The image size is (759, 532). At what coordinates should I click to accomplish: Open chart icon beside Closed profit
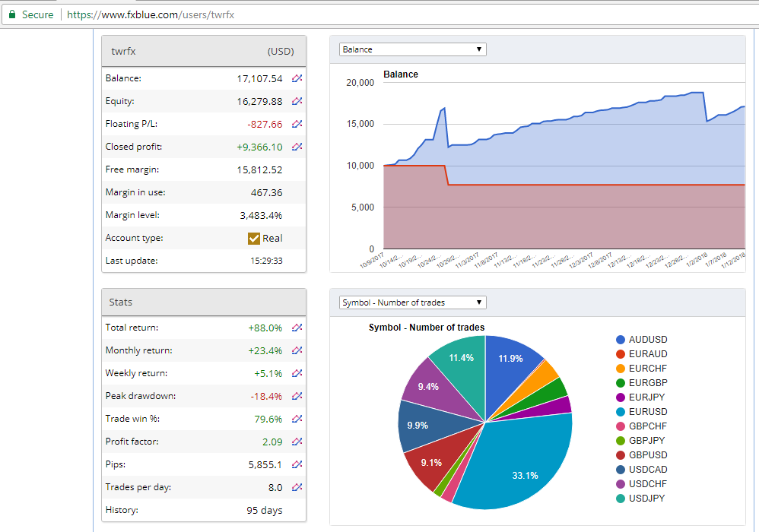(x=297, y=146)
